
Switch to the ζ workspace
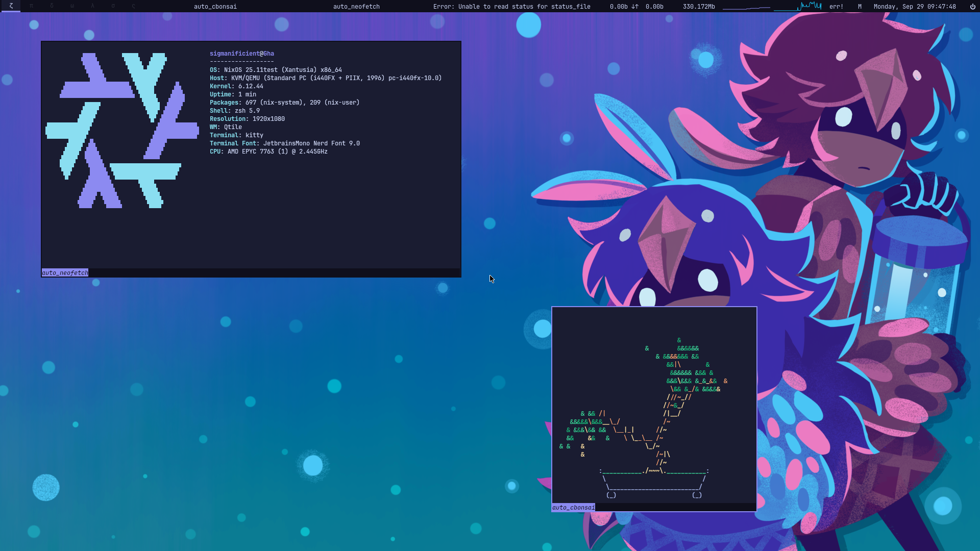pyautogui.click(x=11, y=6)
